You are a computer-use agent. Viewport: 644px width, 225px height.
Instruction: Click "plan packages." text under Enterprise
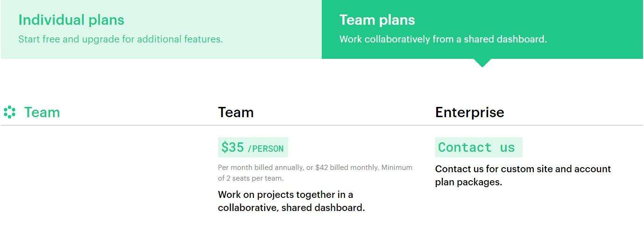click(x=468, y=182)
